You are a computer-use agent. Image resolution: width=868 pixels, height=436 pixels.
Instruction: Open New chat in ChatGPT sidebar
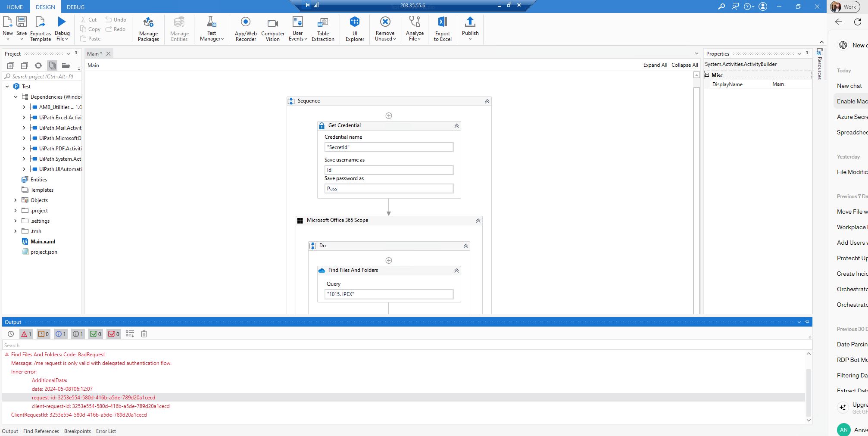tap(849, 86)
